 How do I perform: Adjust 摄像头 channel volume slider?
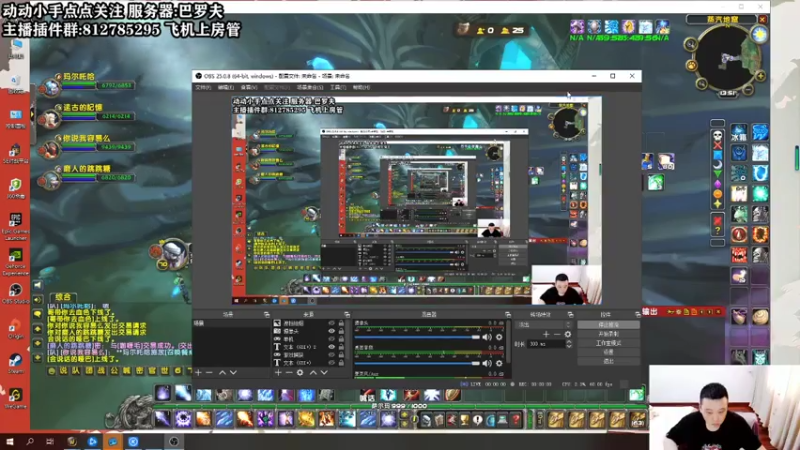point(417,337)
